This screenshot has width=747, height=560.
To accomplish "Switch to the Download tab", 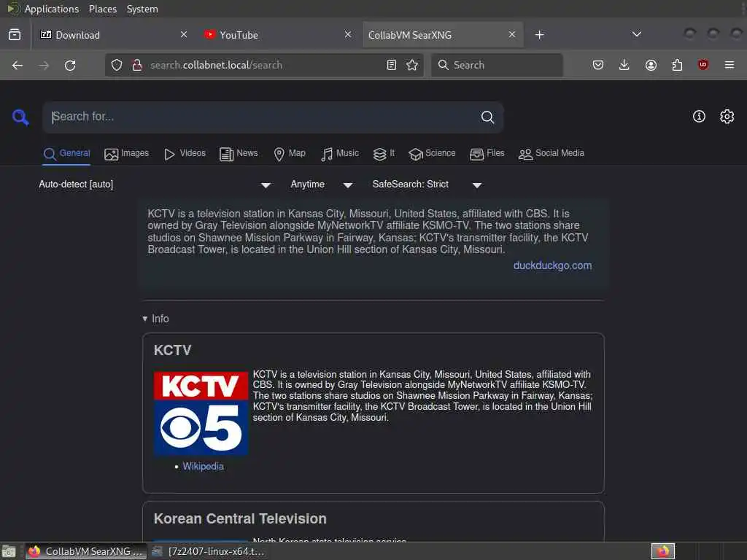I will pyautogui.click(x=114, y=35).
